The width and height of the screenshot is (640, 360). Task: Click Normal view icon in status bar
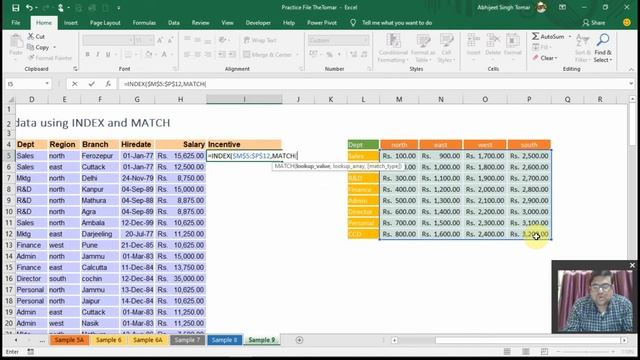507,351
